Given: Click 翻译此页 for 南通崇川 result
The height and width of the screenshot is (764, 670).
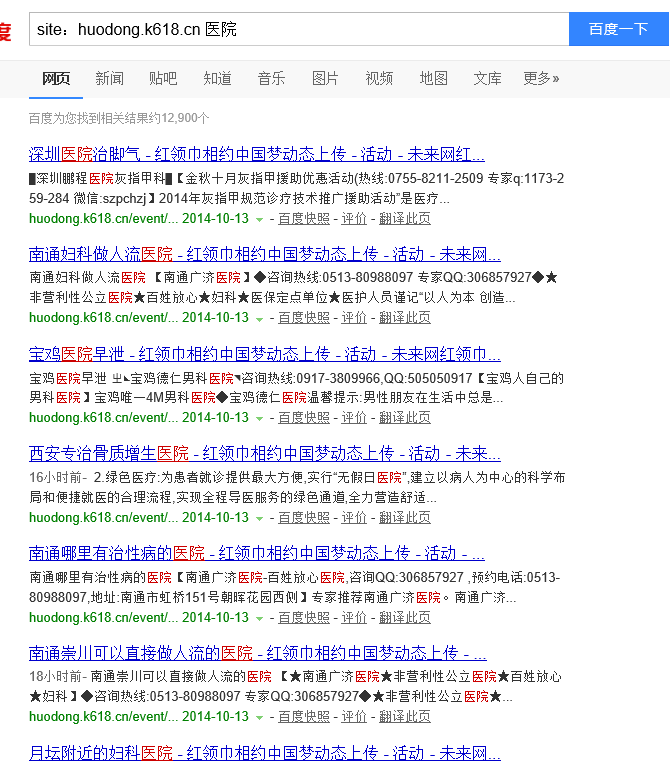Looking at the screenshot, I should 405,716.
